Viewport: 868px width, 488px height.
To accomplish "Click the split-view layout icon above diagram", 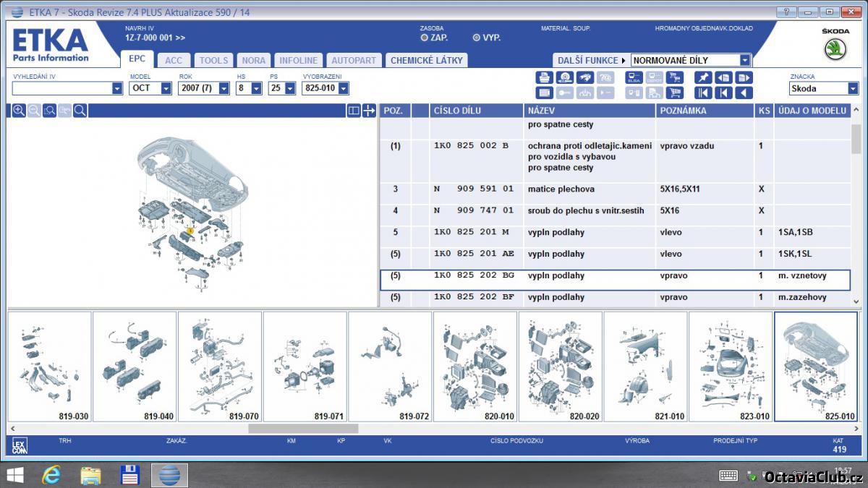I will (353, 111).
